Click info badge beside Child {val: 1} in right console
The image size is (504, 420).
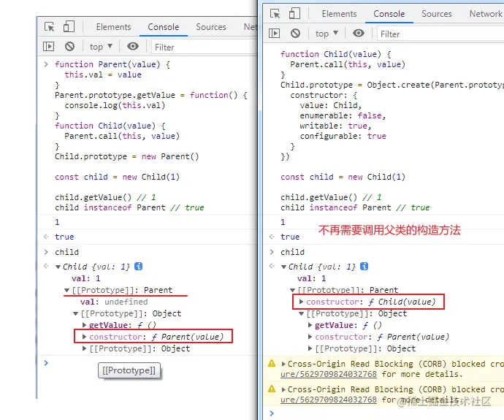(x=364, y=267)
